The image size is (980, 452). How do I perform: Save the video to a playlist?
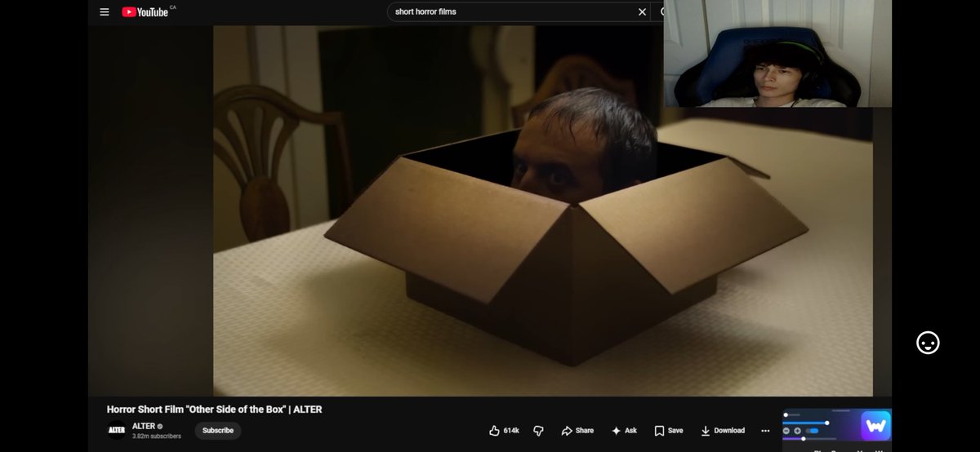tap(669, 430)
